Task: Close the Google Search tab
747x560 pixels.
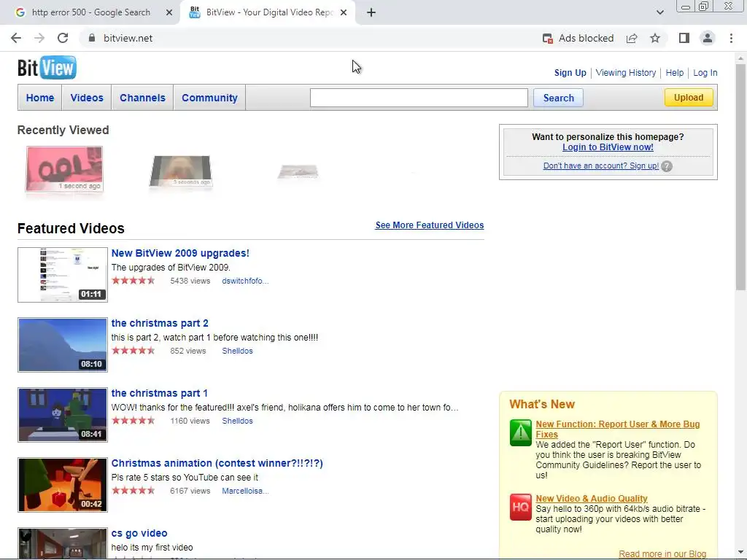Action: 169,12
